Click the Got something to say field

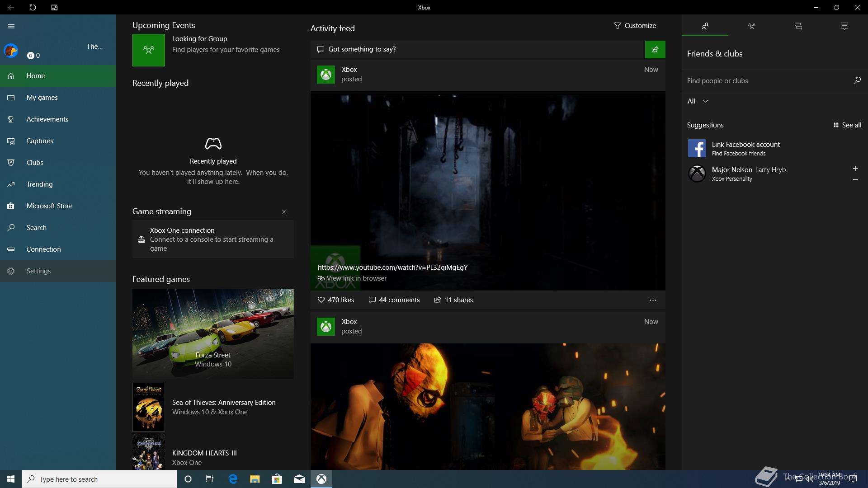click(477, 49)
